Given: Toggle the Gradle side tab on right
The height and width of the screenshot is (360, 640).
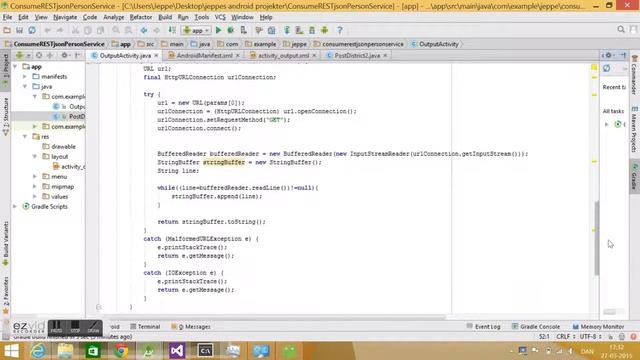Looking at the screenshot, I should point(634,177).
